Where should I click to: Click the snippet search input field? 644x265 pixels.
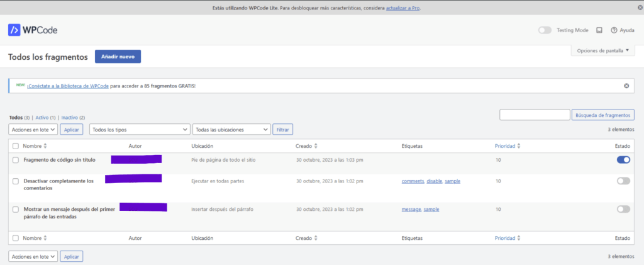pos(534,115)
